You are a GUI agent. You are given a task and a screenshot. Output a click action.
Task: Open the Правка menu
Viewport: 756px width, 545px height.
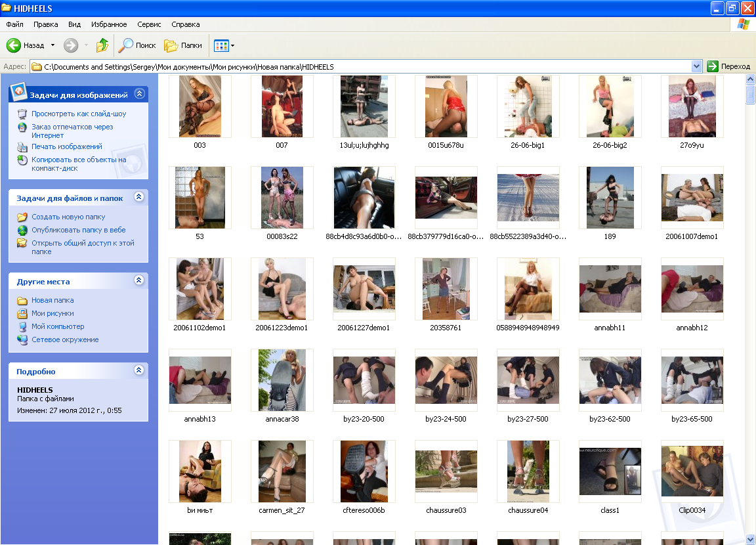46,24
